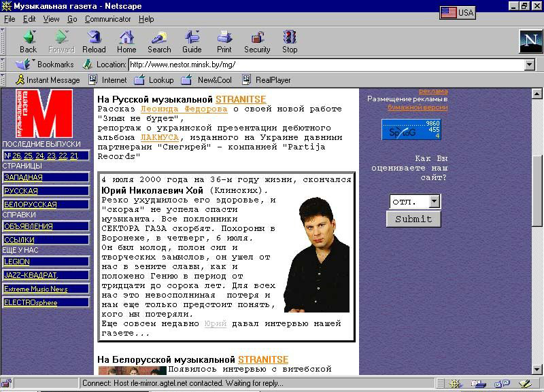
Task: Launch the RealPlayer shortcut
Action: click(x=267, y=80)
